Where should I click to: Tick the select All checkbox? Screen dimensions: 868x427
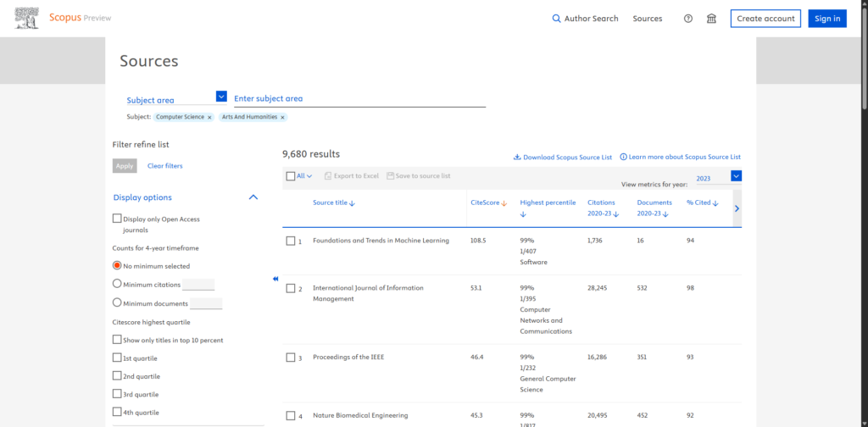(x=291, y=176)
